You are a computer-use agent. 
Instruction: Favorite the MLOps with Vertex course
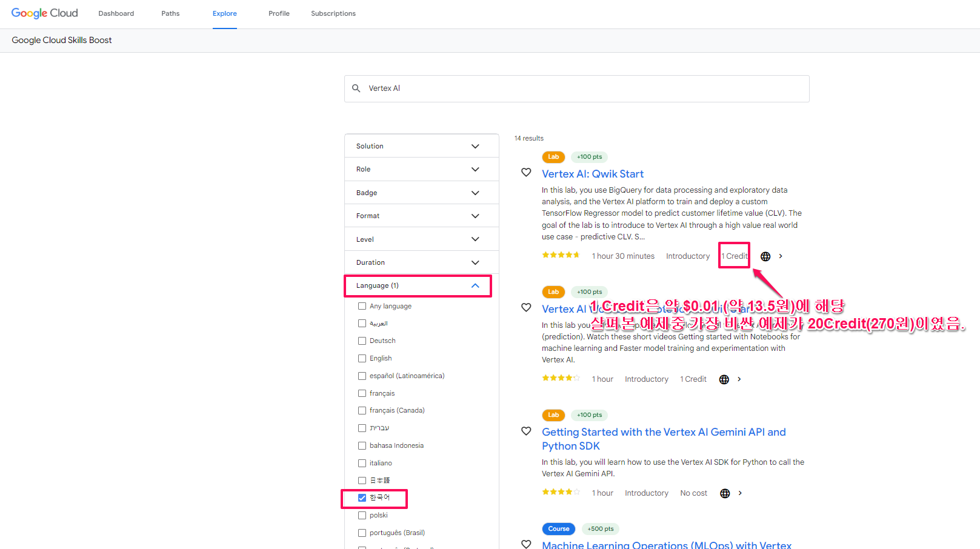(527, 544)
